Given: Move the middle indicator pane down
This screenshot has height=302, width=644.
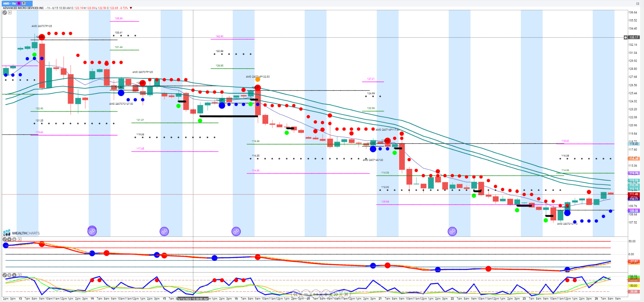Looking at the screenshot, I should [x=10, y=239].
